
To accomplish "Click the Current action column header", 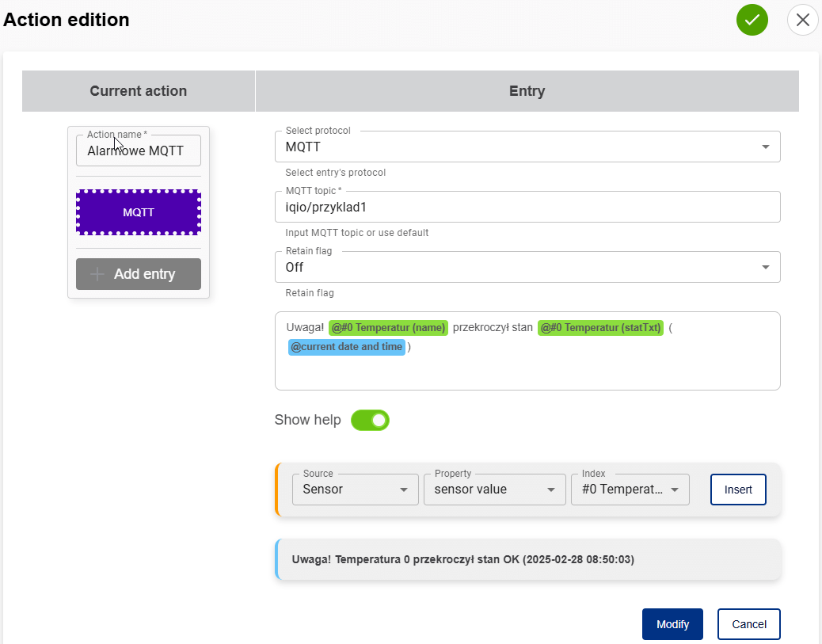I will click(x=139, y=91).
